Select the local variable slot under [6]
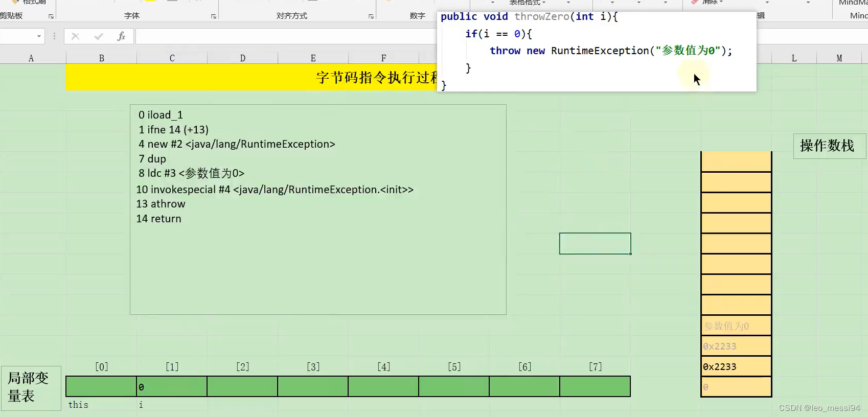868x417 pixels. pos(524,386)
